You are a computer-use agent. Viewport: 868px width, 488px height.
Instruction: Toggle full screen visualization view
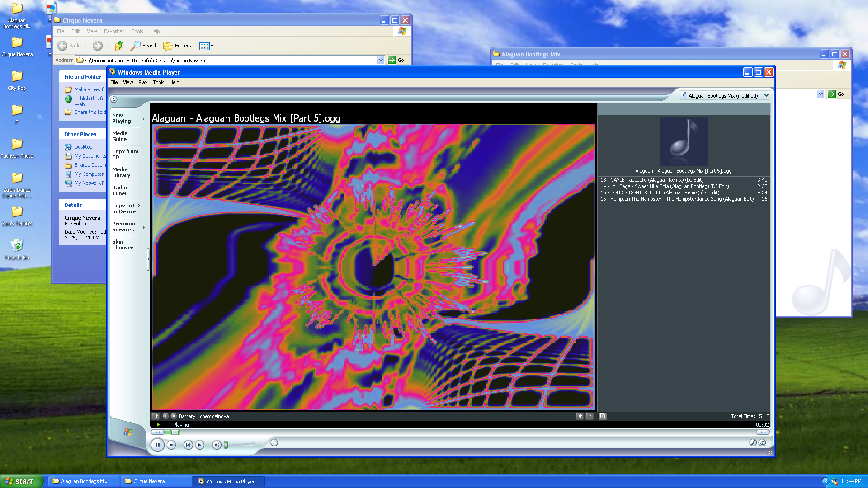click(x=590, y=416)
